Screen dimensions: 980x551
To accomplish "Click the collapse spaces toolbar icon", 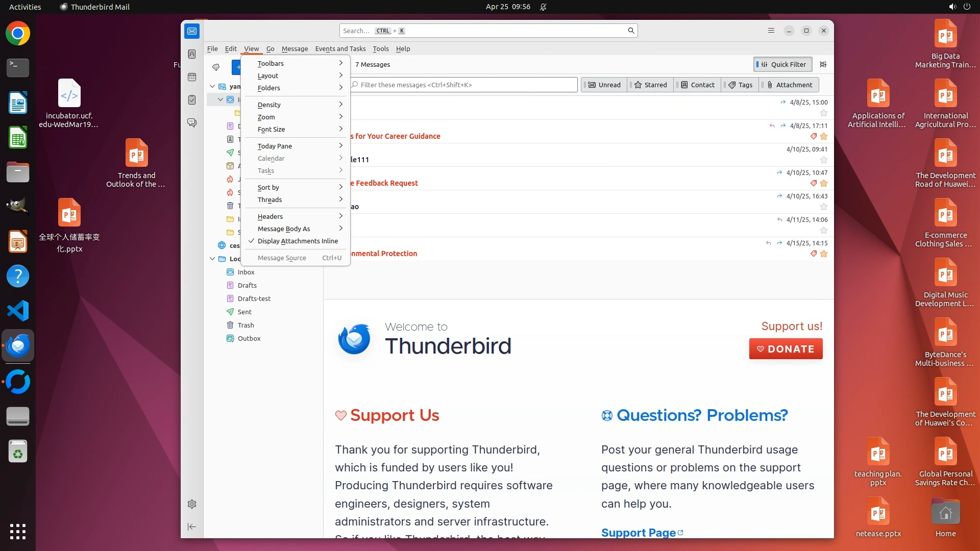I will tap(192, 527).
